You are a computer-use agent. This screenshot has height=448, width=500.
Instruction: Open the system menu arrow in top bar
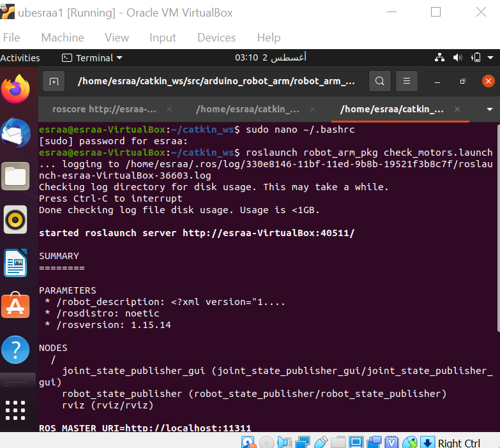490,57
